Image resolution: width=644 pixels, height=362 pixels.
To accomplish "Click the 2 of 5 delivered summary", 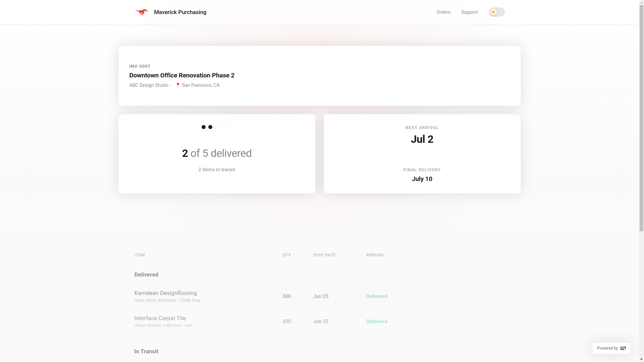I will pos(217,153).
